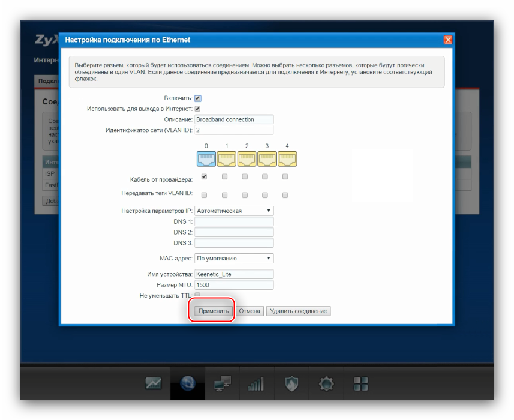Image resolution: width=514 pixels, height=420 pixels.
Task: Check Кабель от провайдера for port 4
Action: click(x=285, y=177)
